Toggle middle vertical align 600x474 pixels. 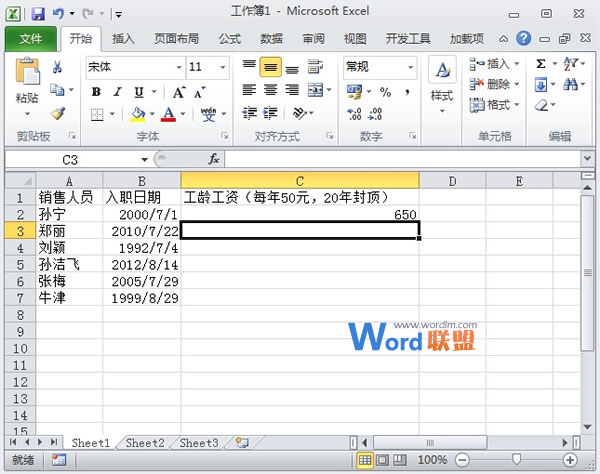[271, 67]
